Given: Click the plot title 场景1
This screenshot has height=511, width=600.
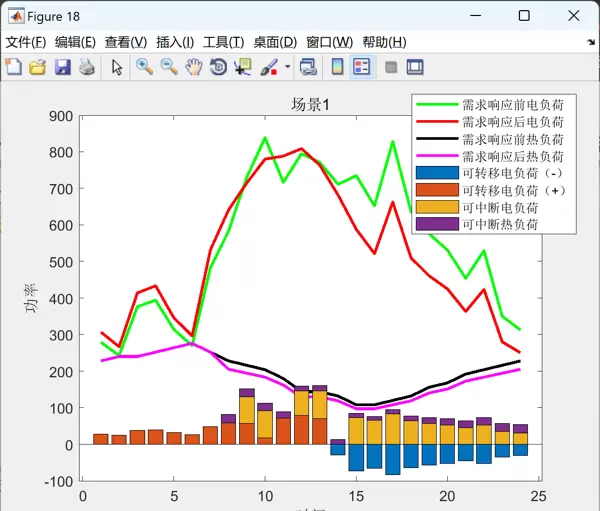Looking at the screenshot, I should click(x=310, y=104).
